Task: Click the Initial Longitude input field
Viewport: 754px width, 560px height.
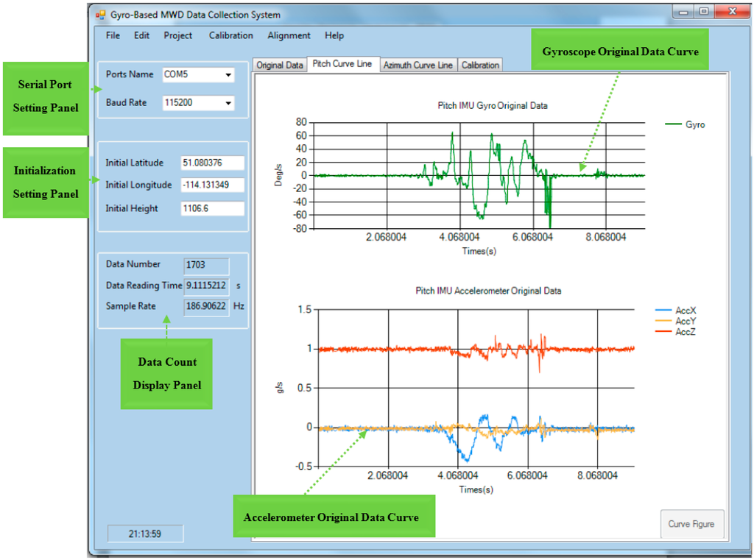Action: [x=212, y=185]
